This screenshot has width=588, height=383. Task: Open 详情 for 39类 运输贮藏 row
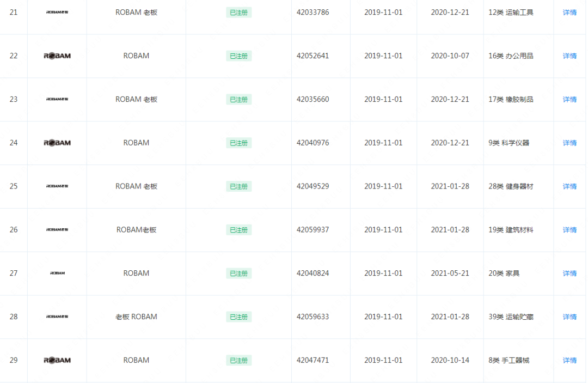pyautogui.click(x=569, y=317)
